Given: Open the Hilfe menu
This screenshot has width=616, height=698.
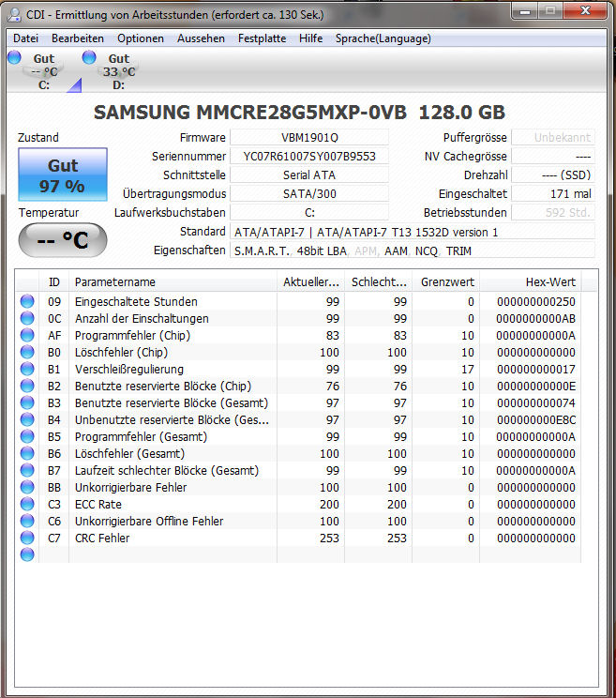Looking at the screenshot, I should point(310,38).
